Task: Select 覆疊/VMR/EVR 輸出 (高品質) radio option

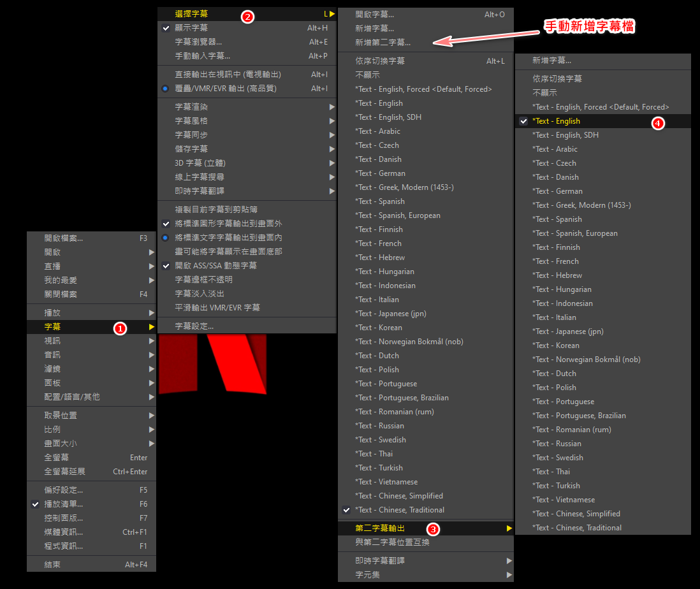Action: (226, 89)
